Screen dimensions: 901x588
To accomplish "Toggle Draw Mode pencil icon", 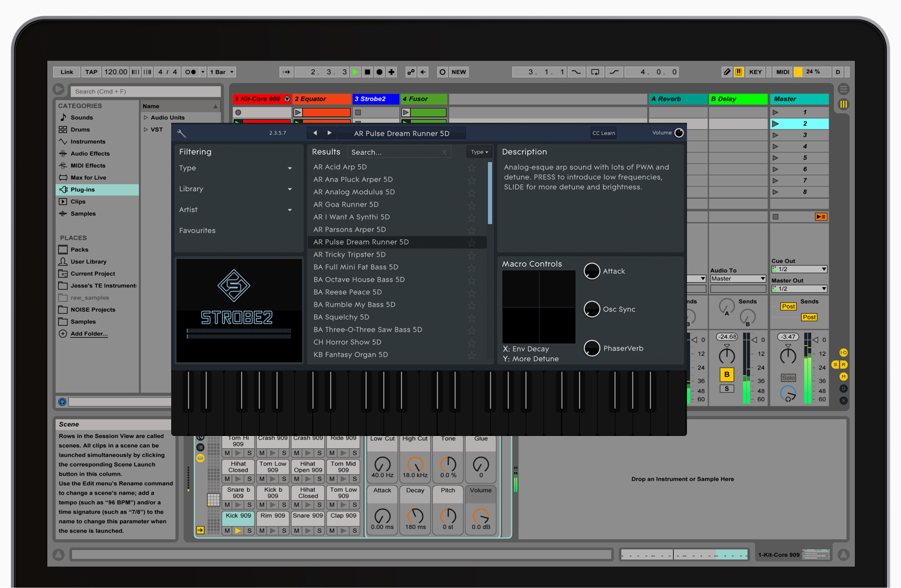I will pos(727,72).
